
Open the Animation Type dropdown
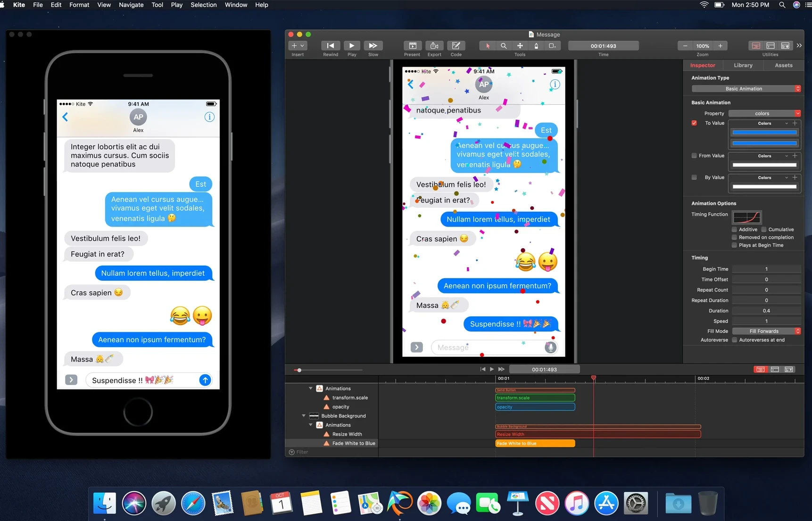tap(746, 89)
